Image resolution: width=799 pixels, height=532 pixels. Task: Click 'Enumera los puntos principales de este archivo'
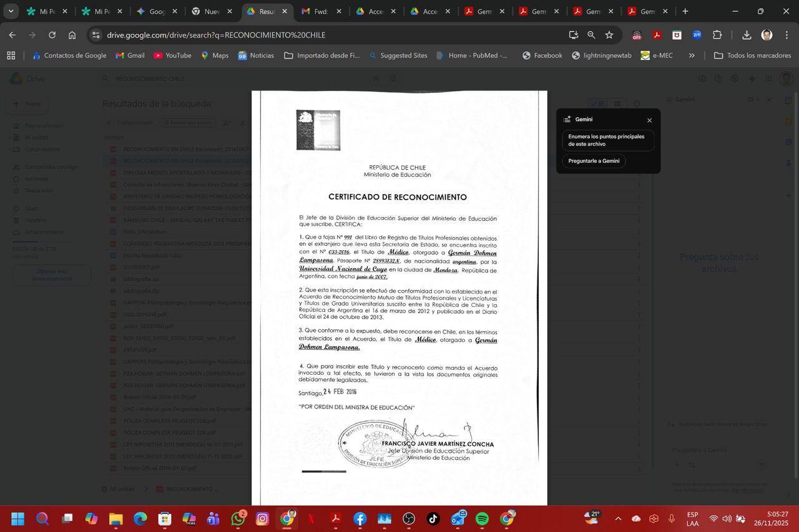point(608,140)
